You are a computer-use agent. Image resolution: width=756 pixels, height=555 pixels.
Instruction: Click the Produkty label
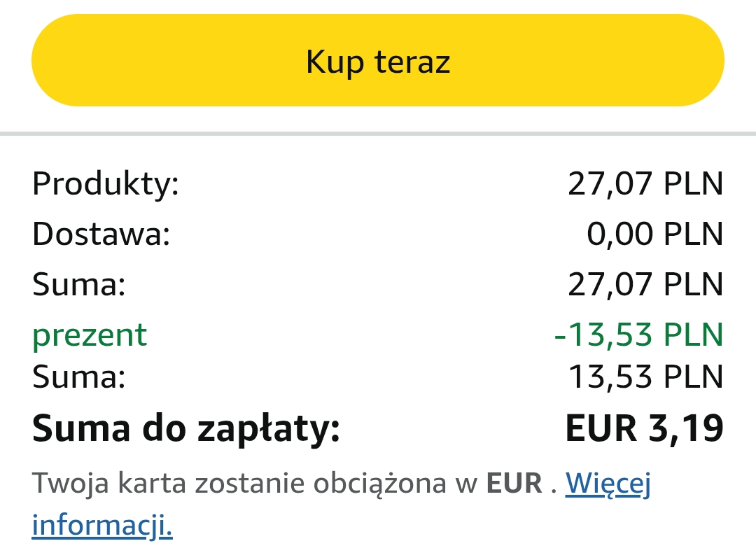pyautogui.click(x=106, y=184)
